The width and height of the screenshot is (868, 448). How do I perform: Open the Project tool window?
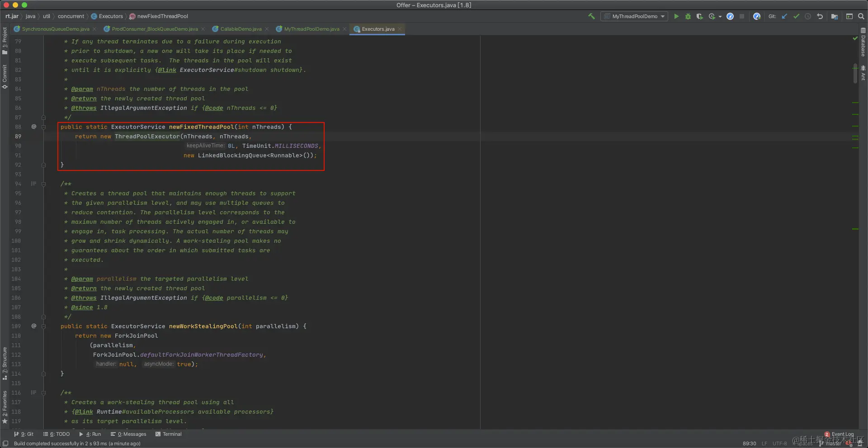tap(5, 41)
